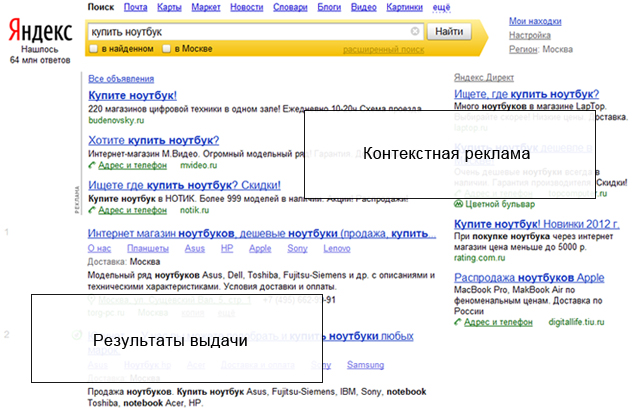Screen dimensions: 635x410
Task: Click phone icon beside digitallife.tiu.ru address link
Action: (x=458, y=322)
